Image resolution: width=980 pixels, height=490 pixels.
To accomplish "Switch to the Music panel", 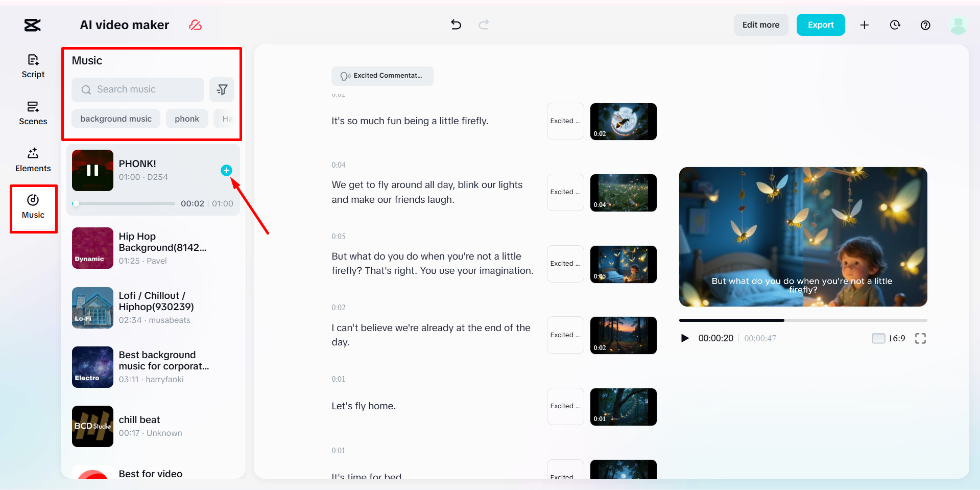I will [x=33, y=207].
